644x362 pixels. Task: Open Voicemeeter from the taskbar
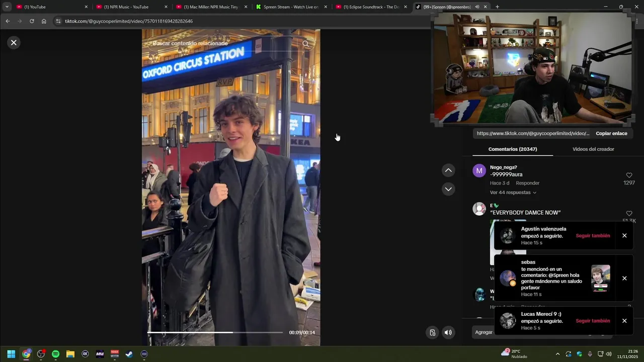[x=115, y=354]
